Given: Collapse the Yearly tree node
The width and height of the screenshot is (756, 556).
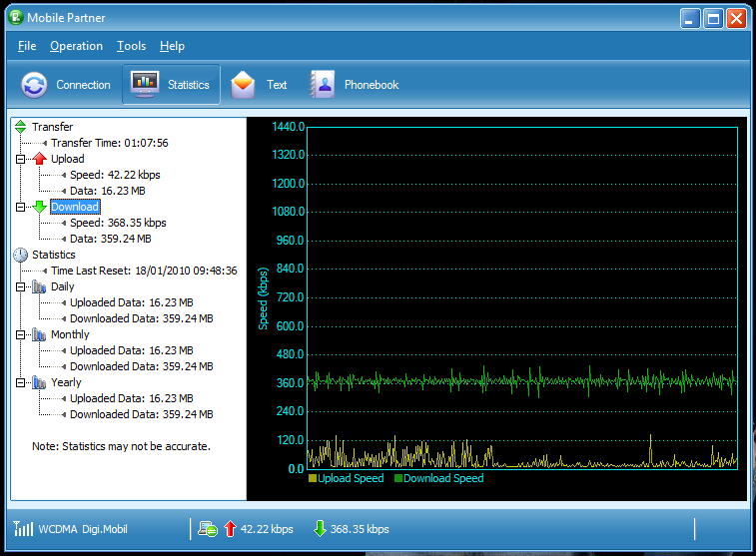Looking at the screenshot, I should click(20, 382).
